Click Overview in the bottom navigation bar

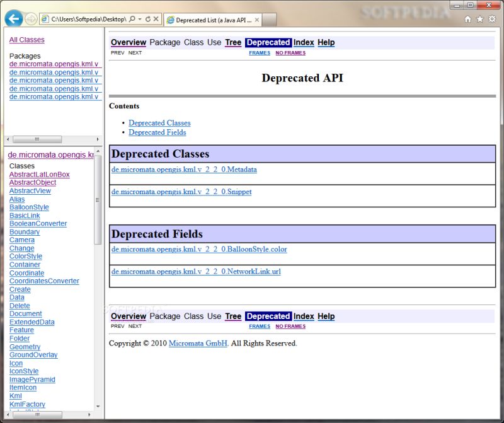[129, 316]
